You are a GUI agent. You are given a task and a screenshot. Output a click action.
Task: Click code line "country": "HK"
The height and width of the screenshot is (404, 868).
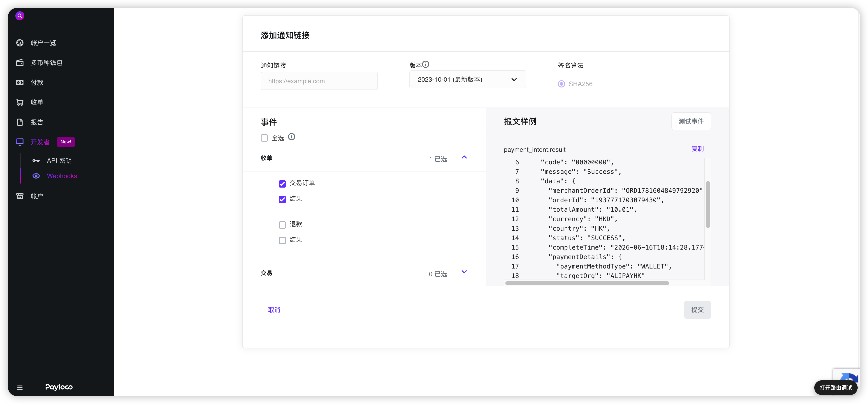(579, 229)
